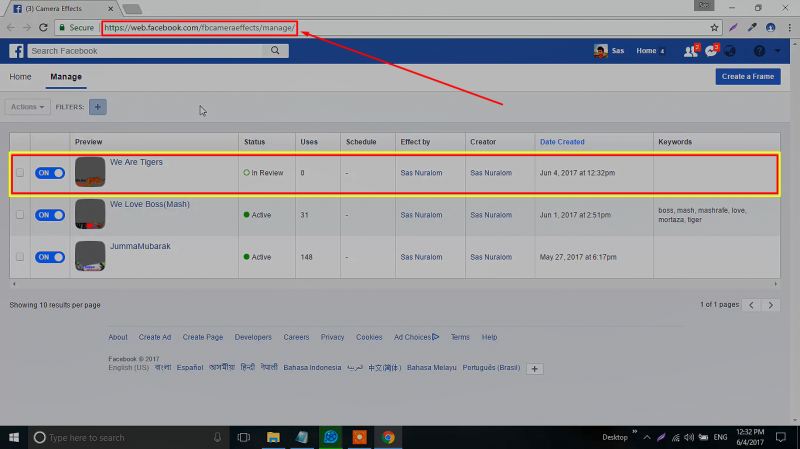The image size is (800, 449).
Task: Click the ENG language indicator
Action: (x=720, y=437)
